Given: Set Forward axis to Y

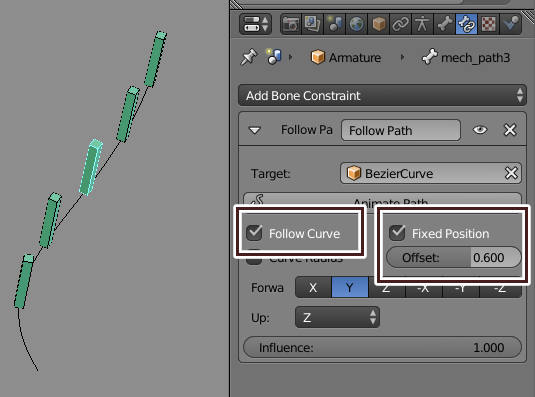Looking at the screenshot, I should pyautogui.click(x=350, y=287).
